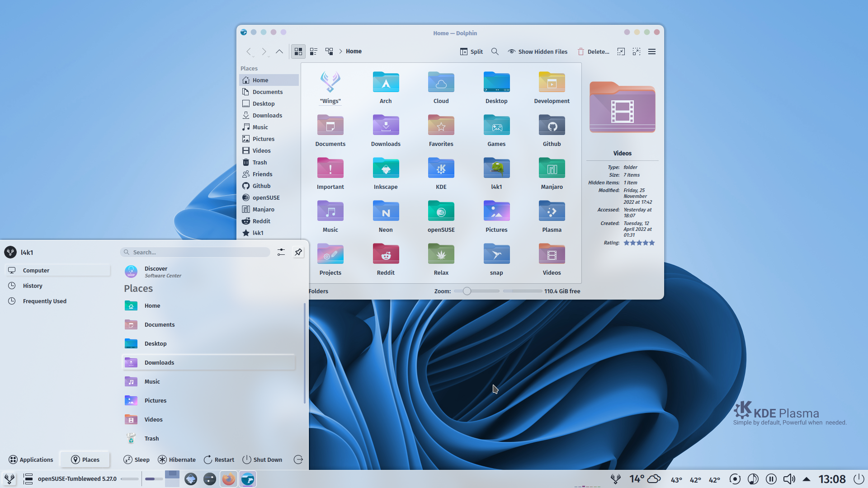Adjust the Zoom slider in status bar

coord(476,291)
